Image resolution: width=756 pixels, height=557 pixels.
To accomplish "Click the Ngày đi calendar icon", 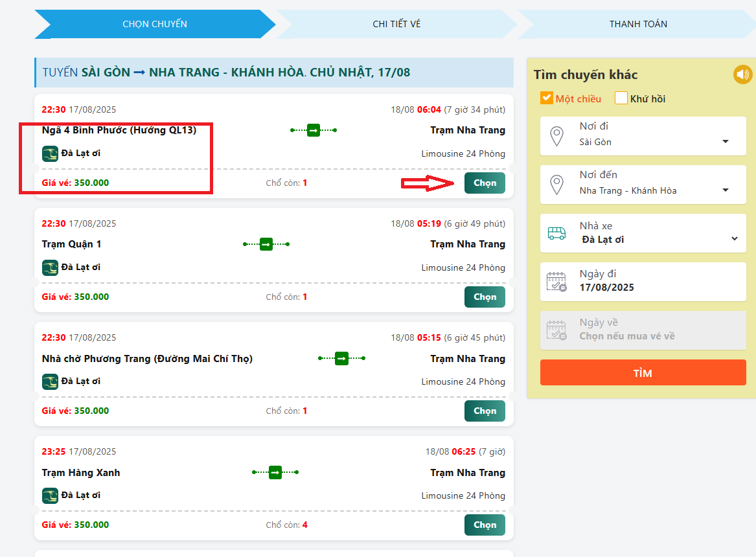I will click(556, 281).
